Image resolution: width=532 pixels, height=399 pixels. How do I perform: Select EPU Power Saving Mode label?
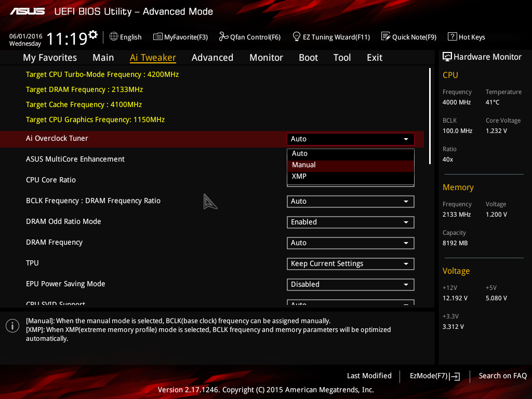[x=65, y=284]
